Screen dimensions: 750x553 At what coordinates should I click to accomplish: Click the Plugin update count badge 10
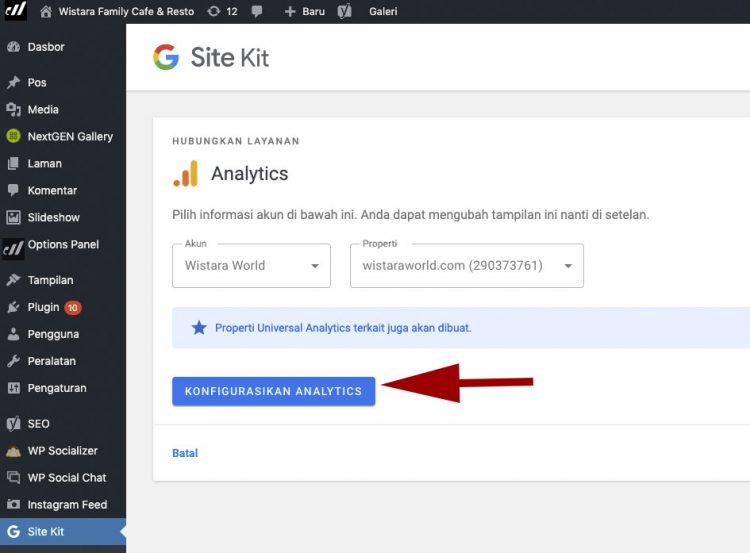[73, 308]
